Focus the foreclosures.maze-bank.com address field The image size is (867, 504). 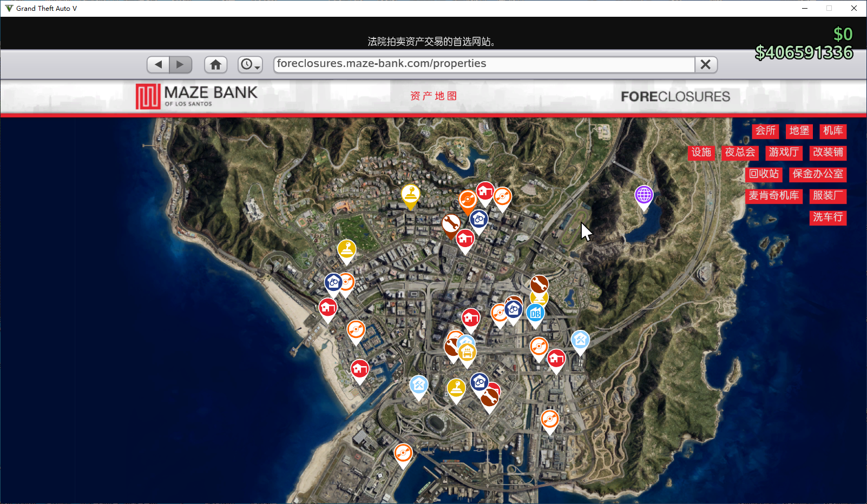[484, 64]
